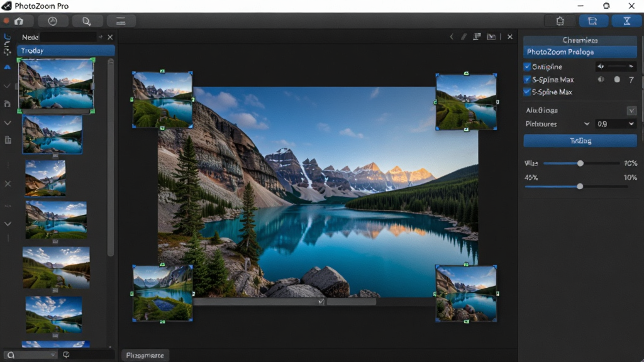Click the building icon in left sidebar
Viewport: 644px width, 362px height.
coord(8,140)
